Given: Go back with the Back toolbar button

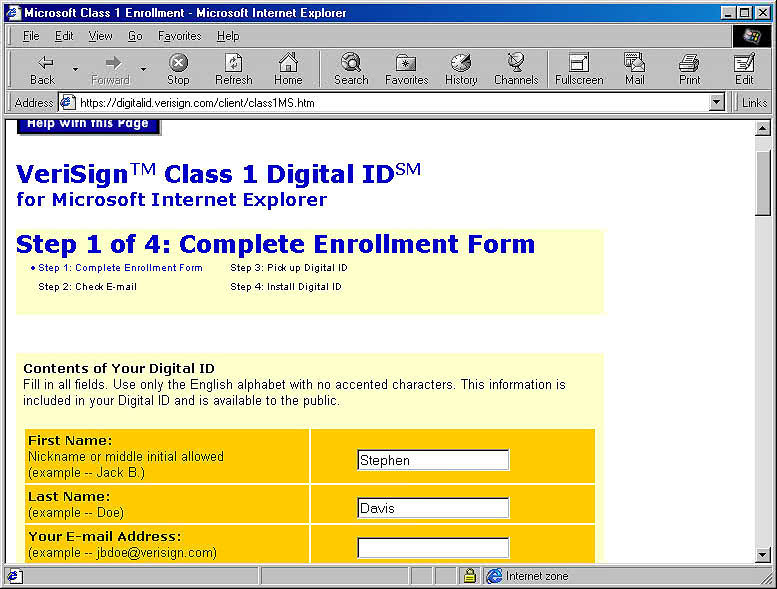Looking at the screenshot, I should click(x=43, y=69).
